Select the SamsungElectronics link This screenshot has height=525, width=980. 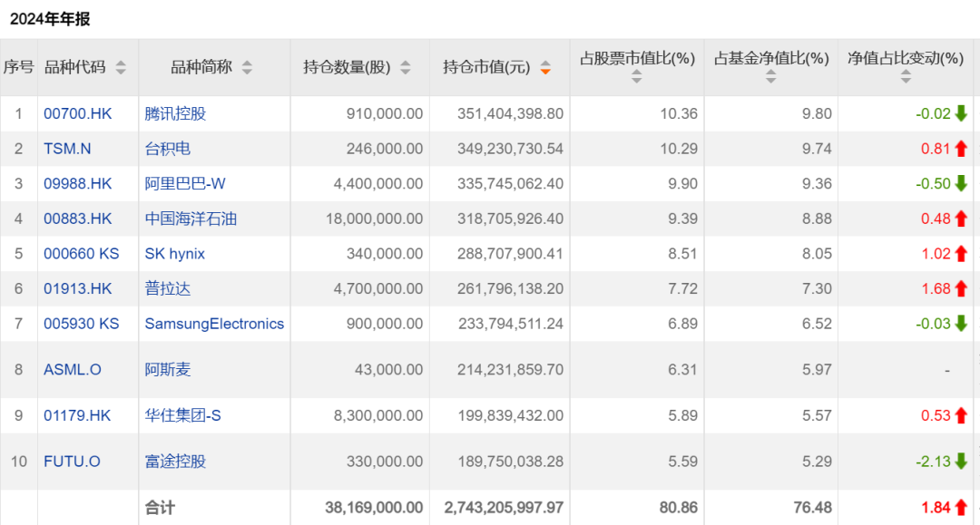point(214,324)
